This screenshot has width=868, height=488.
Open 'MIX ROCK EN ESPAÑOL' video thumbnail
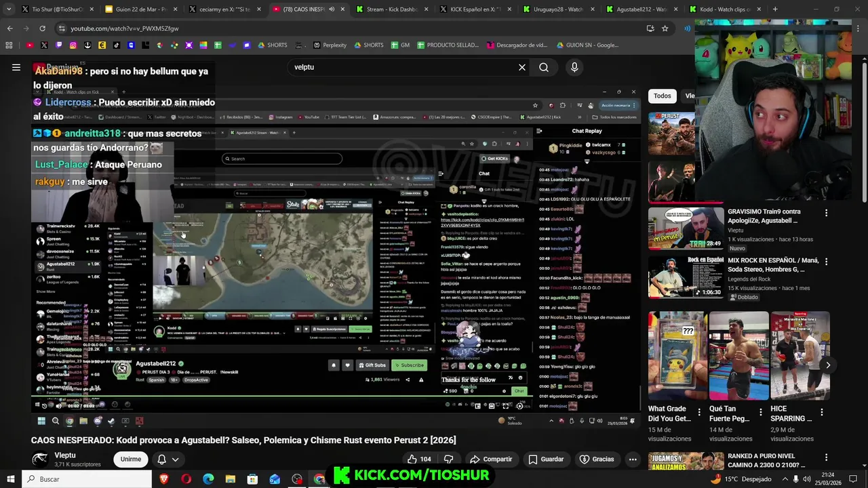685,277
